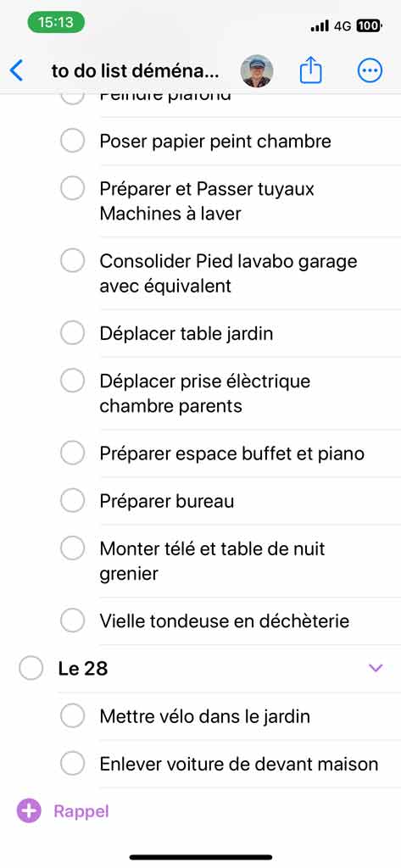
Task: Mark Mettre vélo dans le jardin done
Action: (72, 716)
